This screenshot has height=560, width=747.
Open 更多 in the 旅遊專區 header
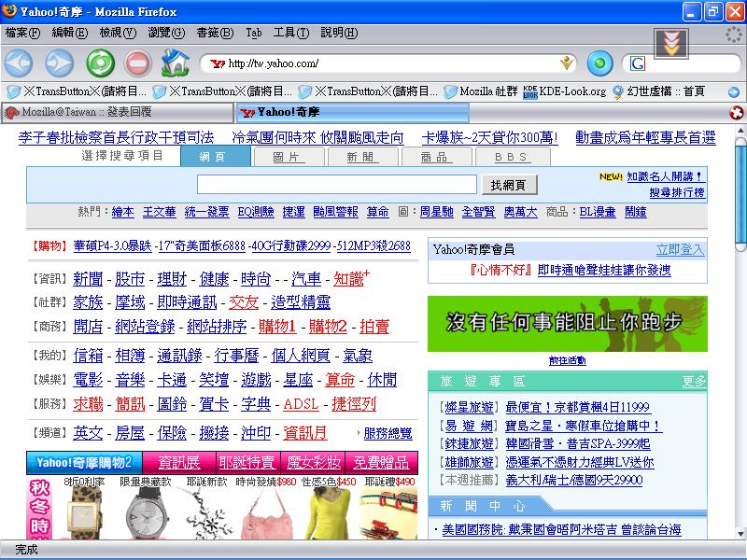pos(694,382)
